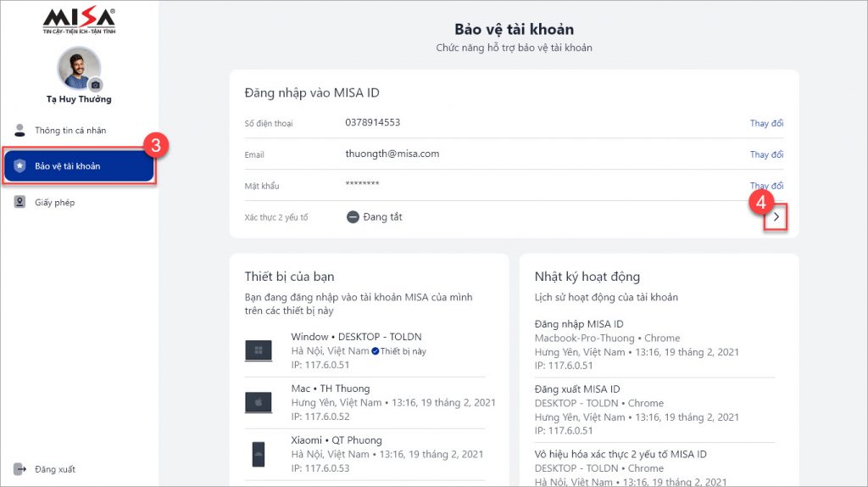Click IP: 117.6.0.53 under Xiaomi device
The image size is (868, 487).
tap(320, 468)
